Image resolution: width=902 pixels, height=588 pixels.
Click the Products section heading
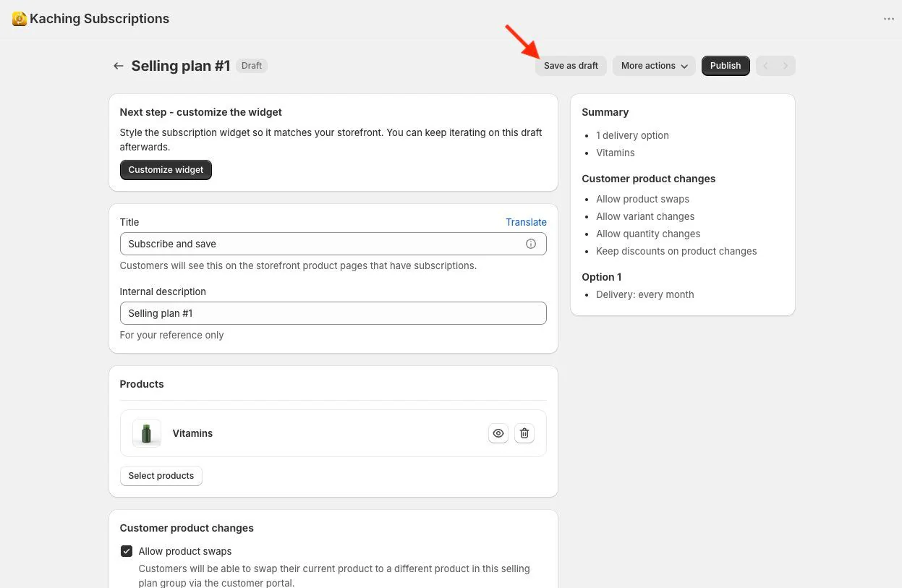click(142, 384)
